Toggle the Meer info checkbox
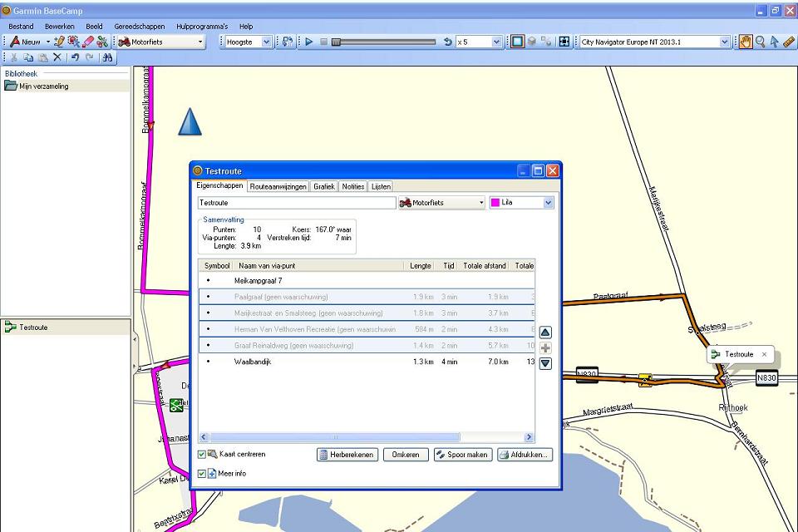Screen dimensions: 798x532 [x=202, y=474]
